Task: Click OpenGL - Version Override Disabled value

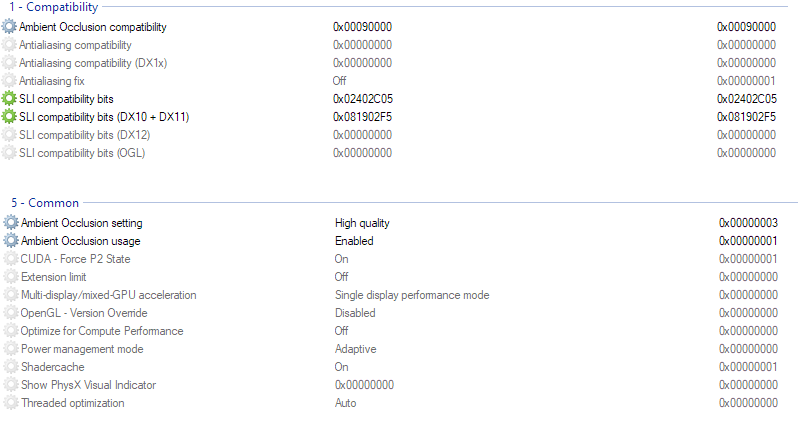Action: point(355,313)
